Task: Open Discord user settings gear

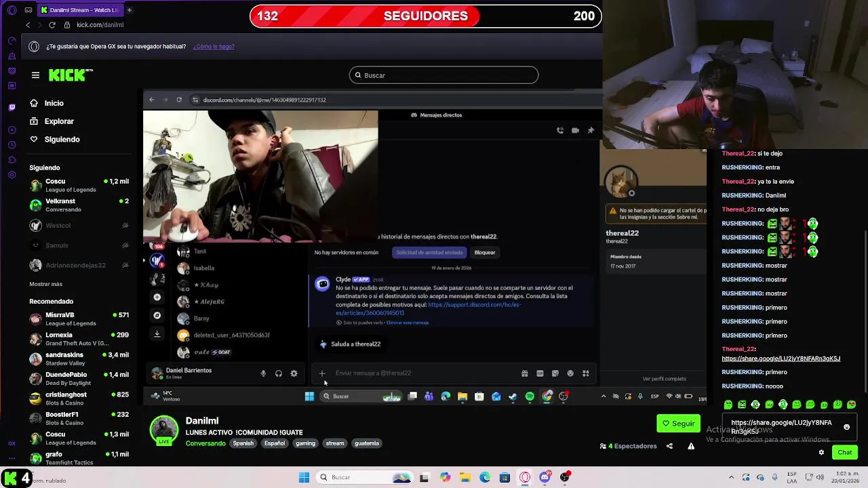Action: [294, 373]
